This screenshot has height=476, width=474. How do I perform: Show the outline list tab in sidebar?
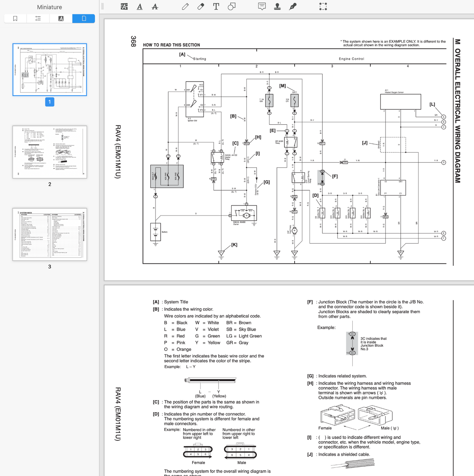pos(38,19)
